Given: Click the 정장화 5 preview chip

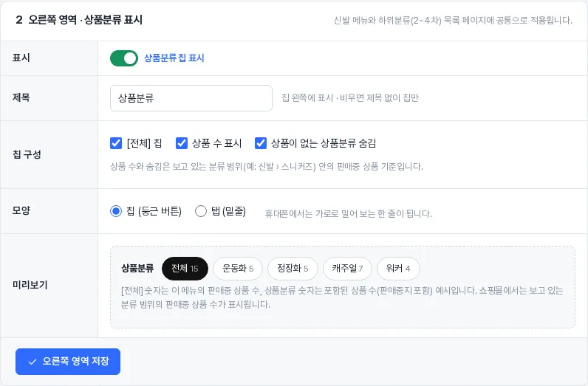Looking at the screenshot, I should pos(293,269).
